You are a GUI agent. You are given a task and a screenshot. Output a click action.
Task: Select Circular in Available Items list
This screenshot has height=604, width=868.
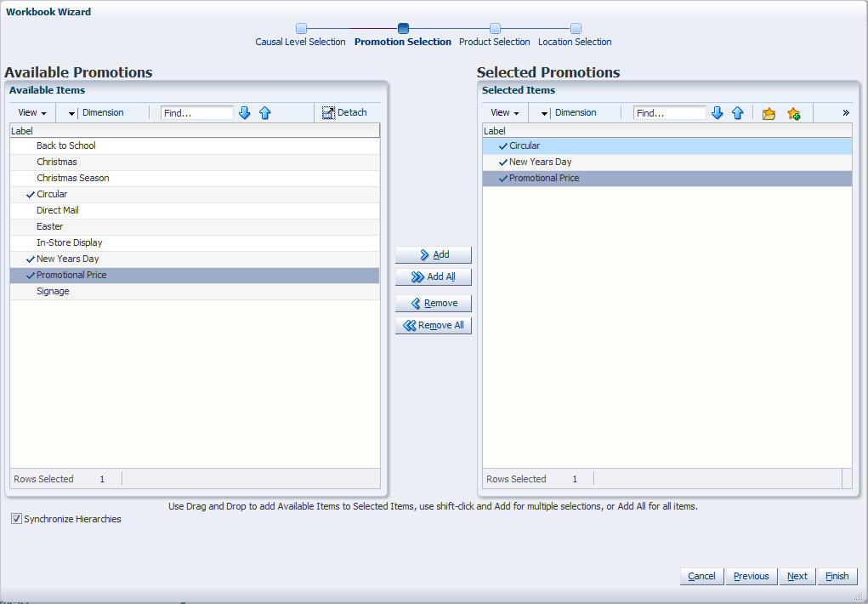(195, 194)
